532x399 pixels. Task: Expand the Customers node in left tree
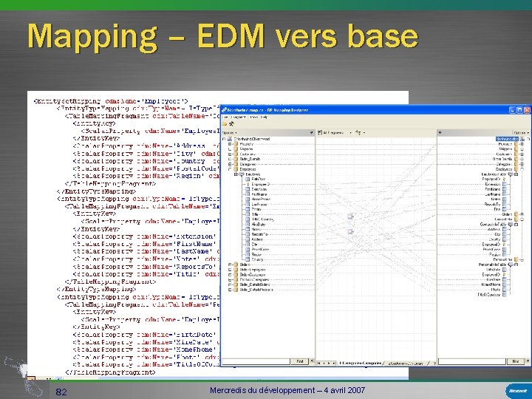[x=230, y=154]
